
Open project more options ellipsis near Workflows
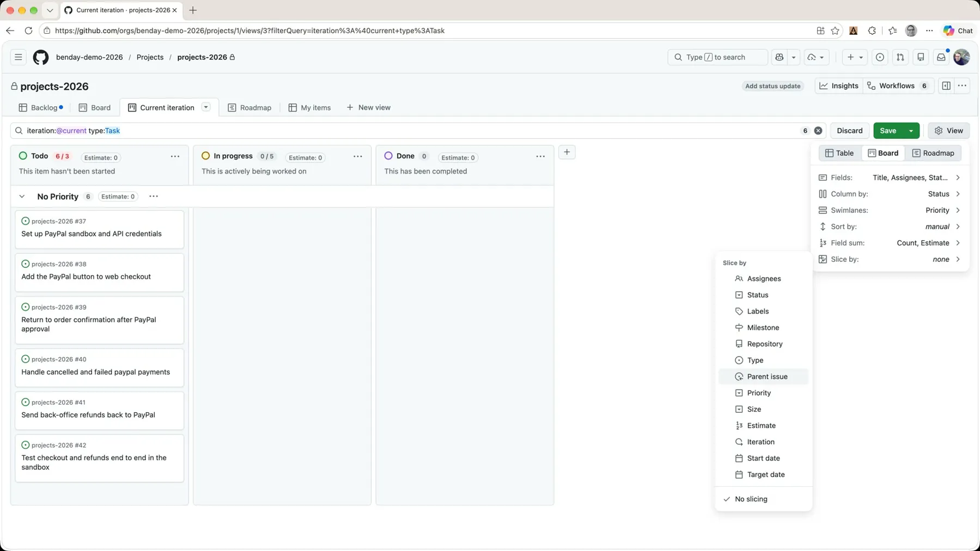(962, 86)
